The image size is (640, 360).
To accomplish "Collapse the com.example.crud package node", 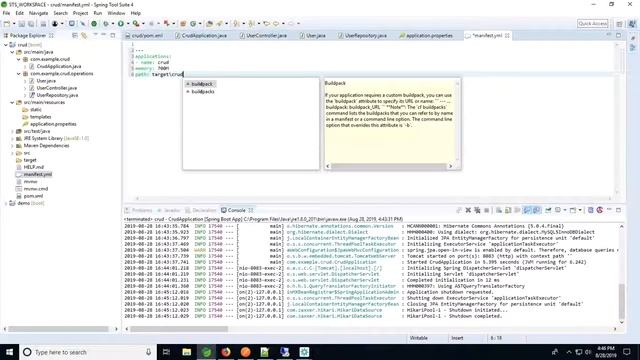I will click(x=19, y=59).
